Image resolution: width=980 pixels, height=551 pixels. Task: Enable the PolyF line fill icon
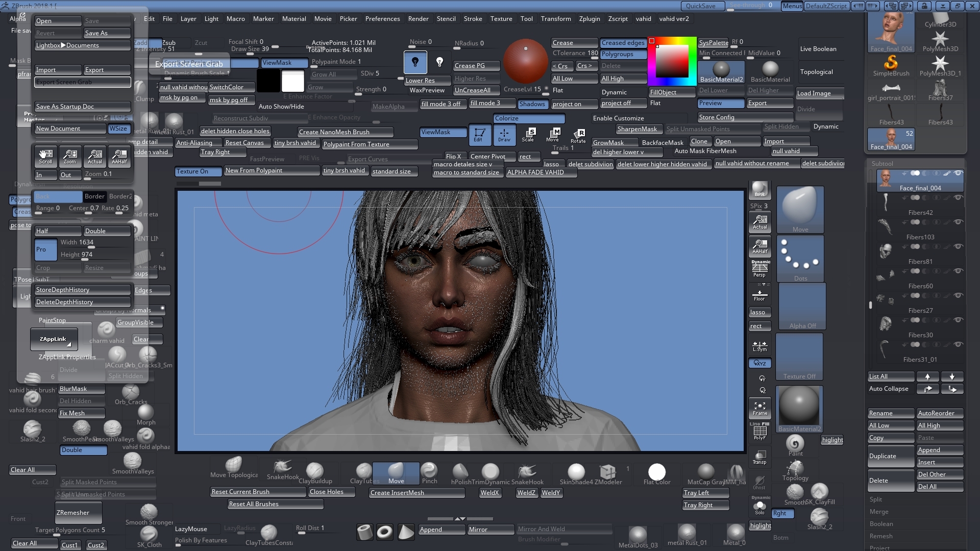[759, 433]
